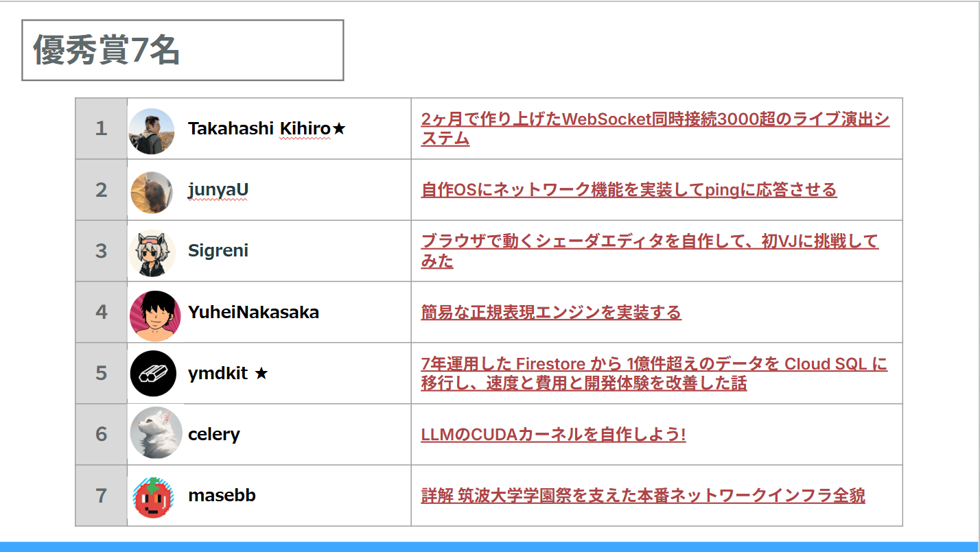Image resolution: width=980 pixels, height=552 pixels.
Task: Select Sigreni's anime character avatar
Action: click(x=152, y=251)
